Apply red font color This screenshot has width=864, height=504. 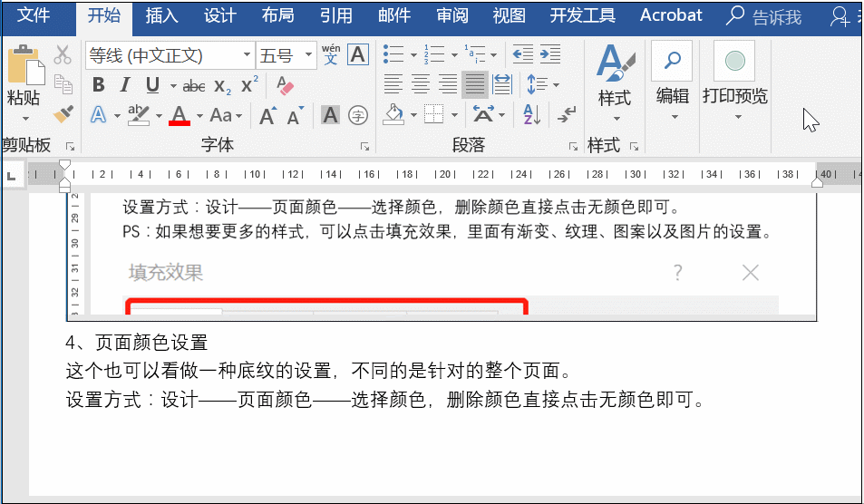(x=180, y=115)
